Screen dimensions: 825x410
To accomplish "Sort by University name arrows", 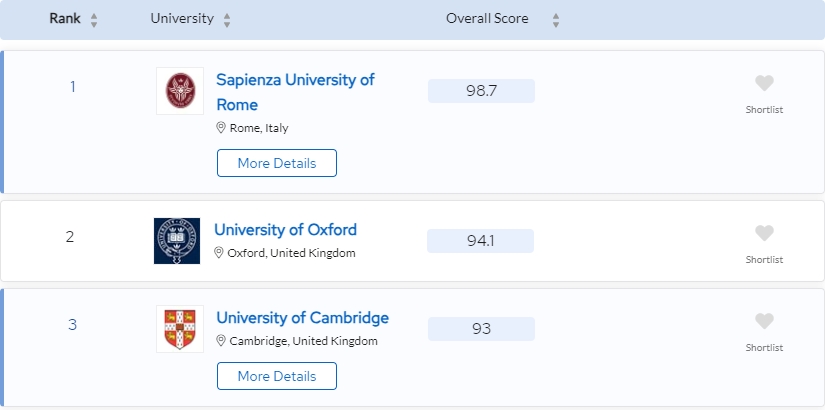I will pyautogui.click(x=227, y=20).
